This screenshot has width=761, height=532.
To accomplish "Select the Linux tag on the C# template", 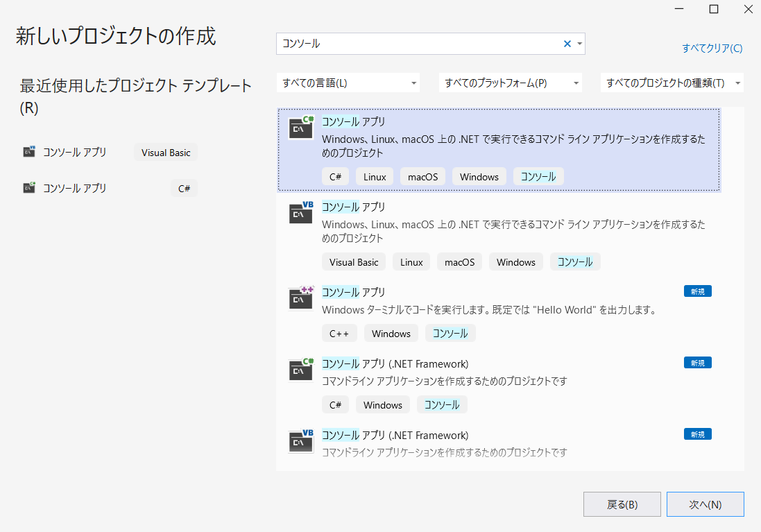I will pos(375,176).
